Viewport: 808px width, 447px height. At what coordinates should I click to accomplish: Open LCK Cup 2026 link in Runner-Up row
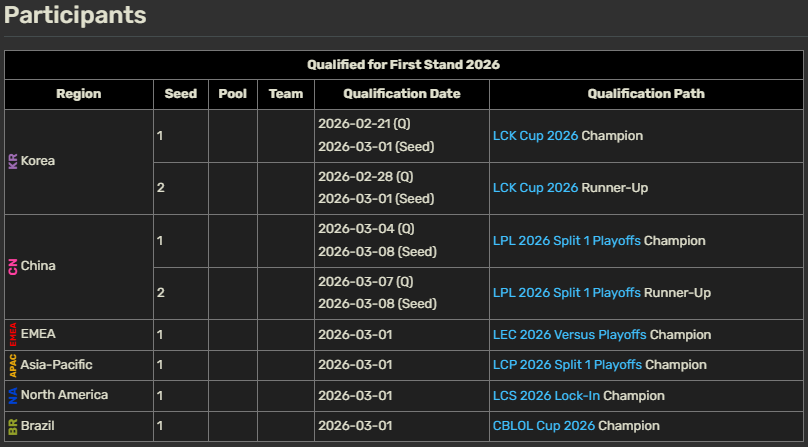pyautogui.click(x=535, y=188)
